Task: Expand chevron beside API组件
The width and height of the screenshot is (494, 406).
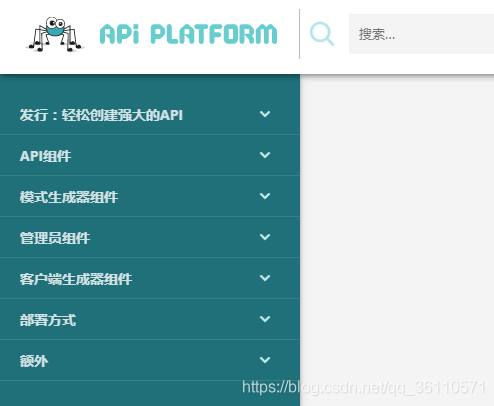Action: [x=265, y=155]
